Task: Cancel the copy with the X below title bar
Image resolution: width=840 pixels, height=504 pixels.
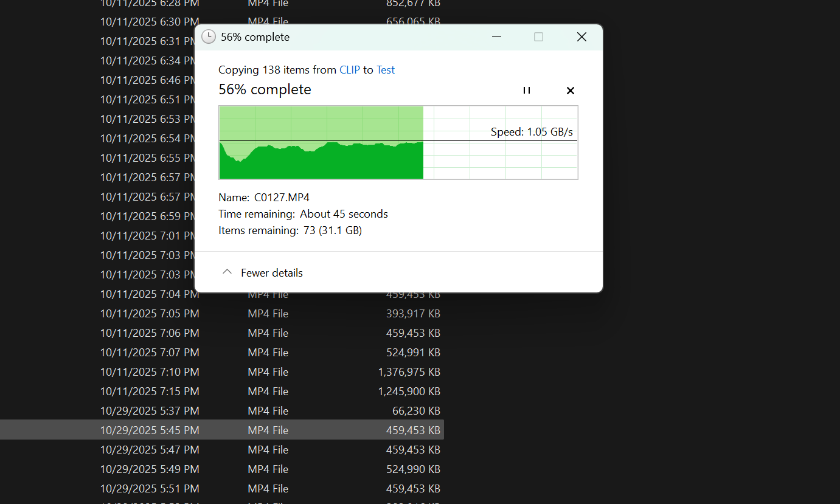Action: pos(570,91)
